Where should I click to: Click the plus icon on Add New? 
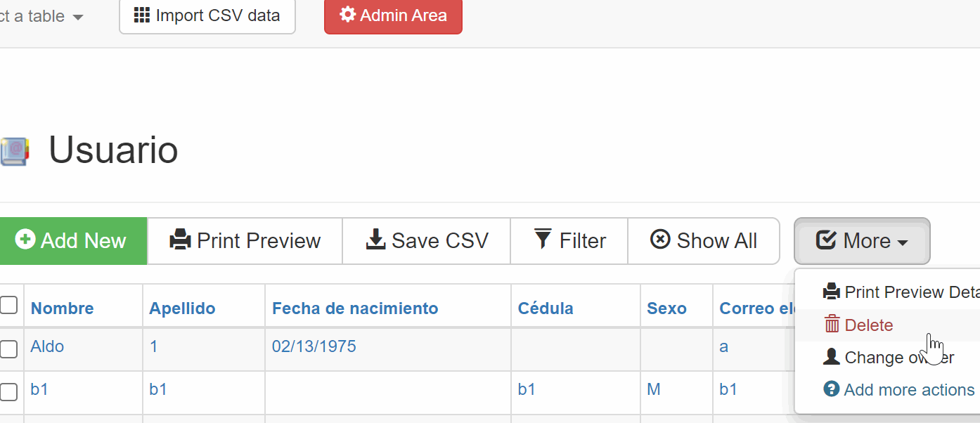pyautogui.click(x=25, y=240)
